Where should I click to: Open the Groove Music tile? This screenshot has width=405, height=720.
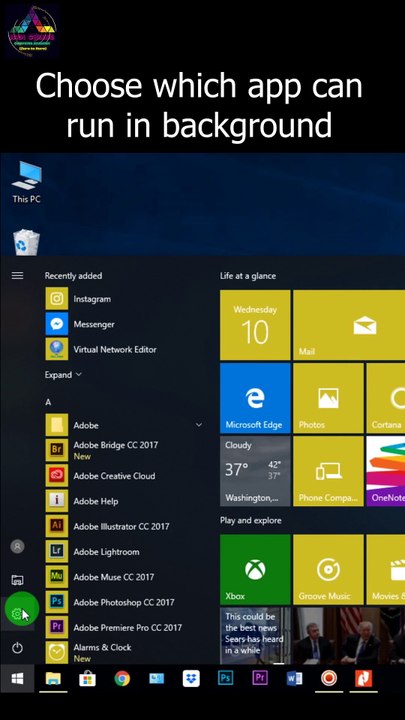click(x=328, y=569)
